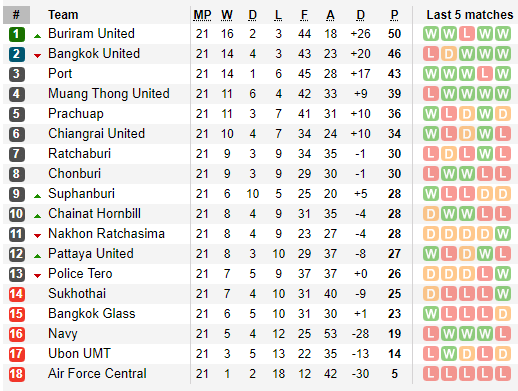This screenshot has width=518, height=391.
Task: Click Suphanburi's green up arrow
Action: coord(38,196)
